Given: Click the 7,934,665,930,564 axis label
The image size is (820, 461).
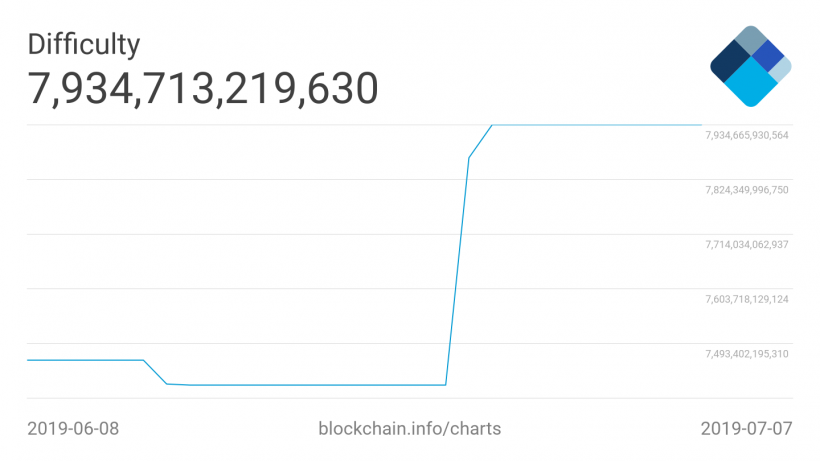Looking at the screenshot, I should pos(747,135).
